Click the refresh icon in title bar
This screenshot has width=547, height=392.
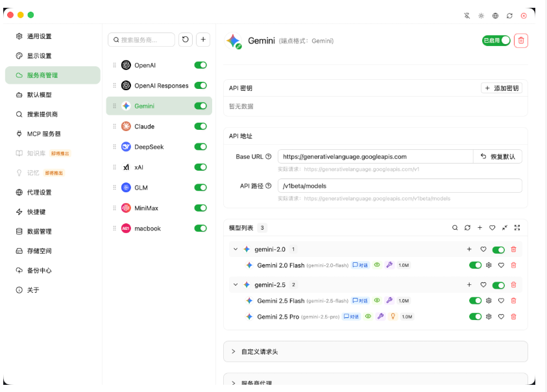pos(509,16)
